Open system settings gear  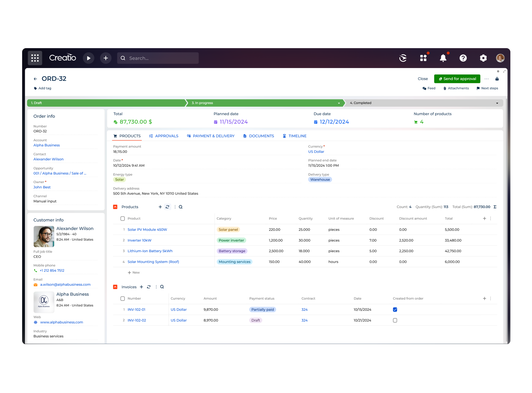(483, 58)
